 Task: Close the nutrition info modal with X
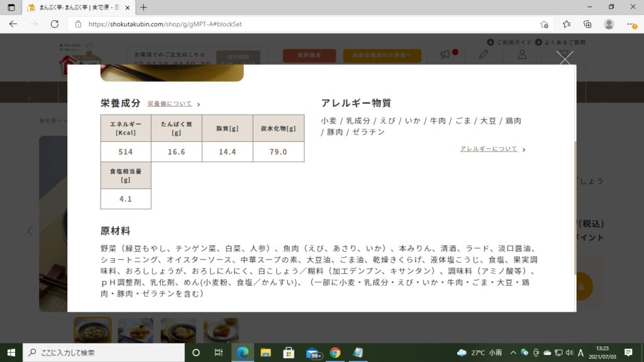pyautogui.click(x=565, y=58)
